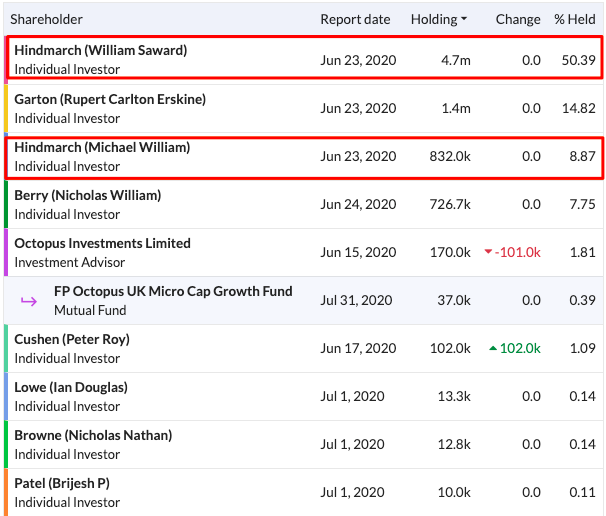Select the Jun 24, 2020 report date
Screen dimensions: 606x516
tap(358, 204)
